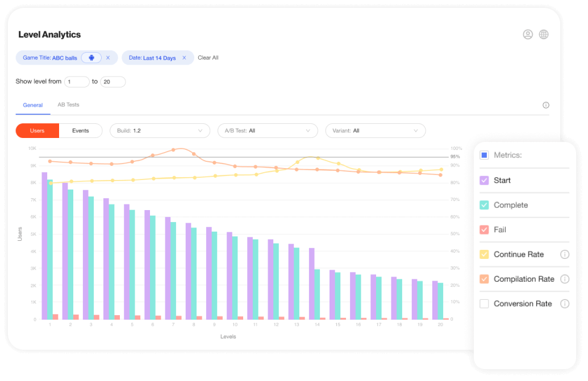Toggle the Fail metric checkbox
This screenshot has height=381, width=588.
point(484,230)
